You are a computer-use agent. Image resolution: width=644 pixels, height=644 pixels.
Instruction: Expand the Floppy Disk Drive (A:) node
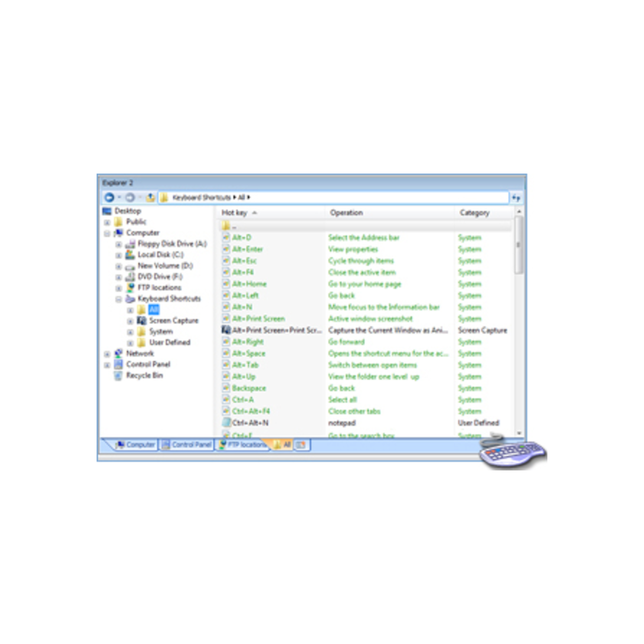(x=118, y=244)
